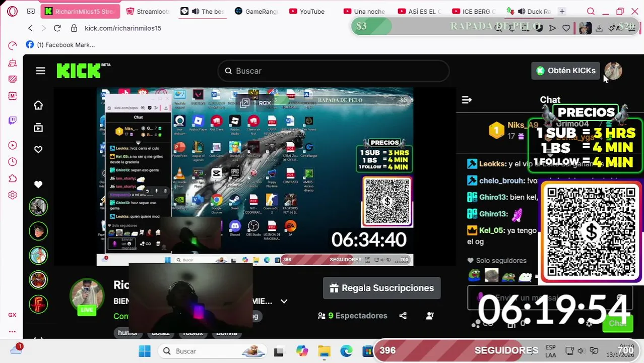Viewport: 644px width, 363px height.
Task: Click the filled heart icon in Kick sidebar
Action: [x=38, y=185]
